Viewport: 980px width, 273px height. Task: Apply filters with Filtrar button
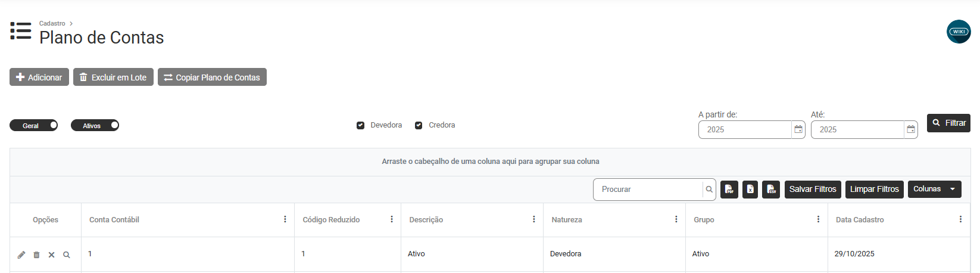tap(948, 123)
